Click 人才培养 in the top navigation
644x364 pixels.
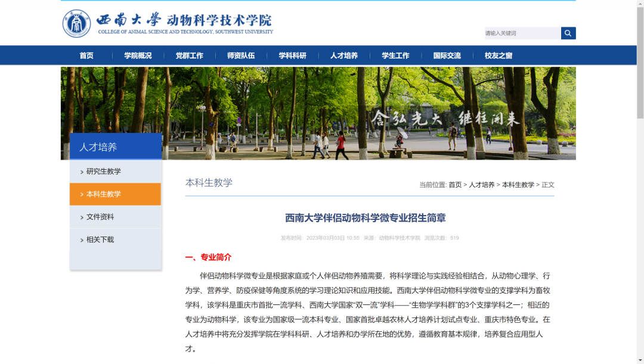[344, 55]
